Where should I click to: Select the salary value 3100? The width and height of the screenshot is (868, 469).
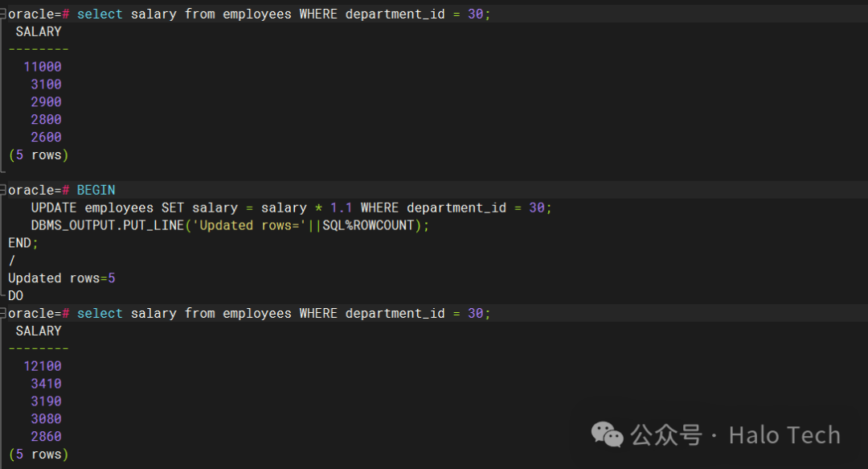pyautogui.click(x=47, y=84)
